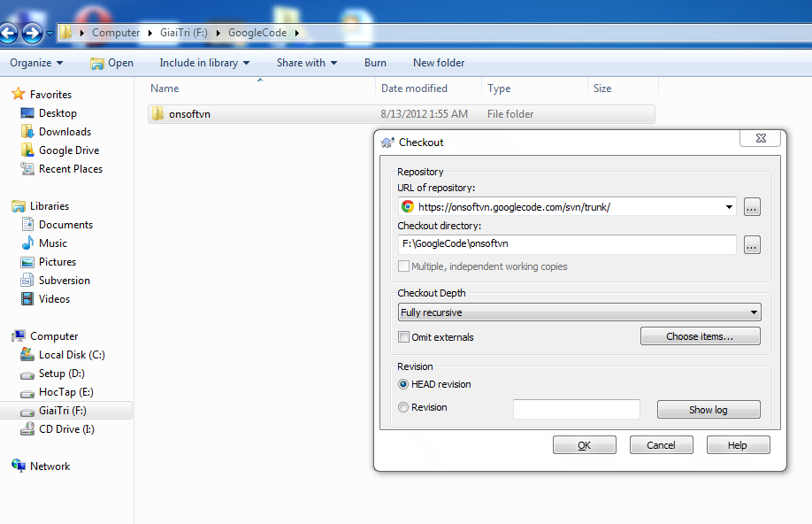This screenshot has height=524, width=812.
Task: Click the Favorites star icon
Action: coord(18,94)
